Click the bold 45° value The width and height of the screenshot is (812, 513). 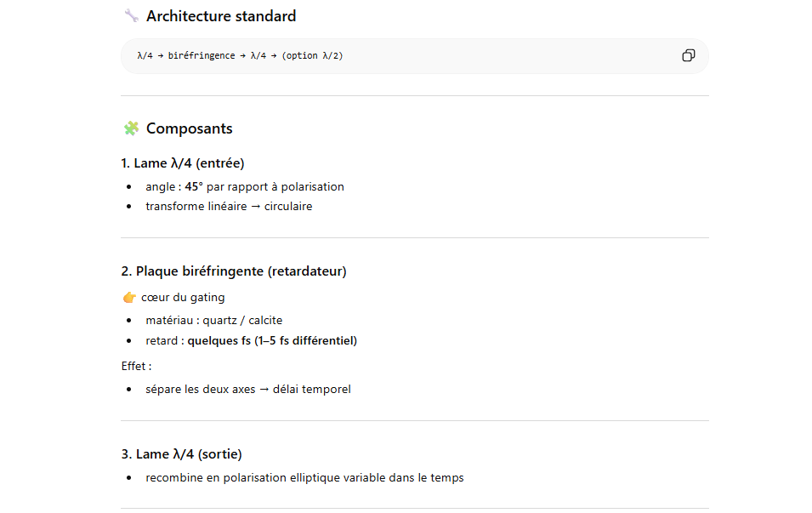tap(194, 186)
